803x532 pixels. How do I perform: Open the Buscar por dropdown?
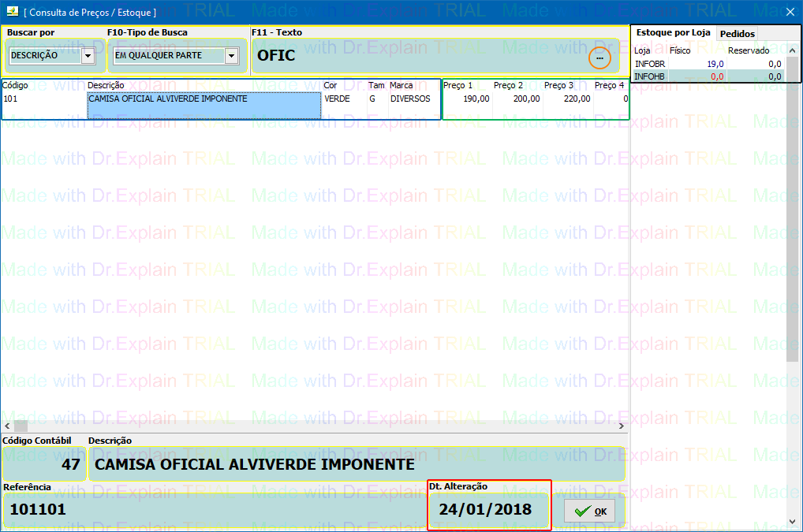[88, 56]
